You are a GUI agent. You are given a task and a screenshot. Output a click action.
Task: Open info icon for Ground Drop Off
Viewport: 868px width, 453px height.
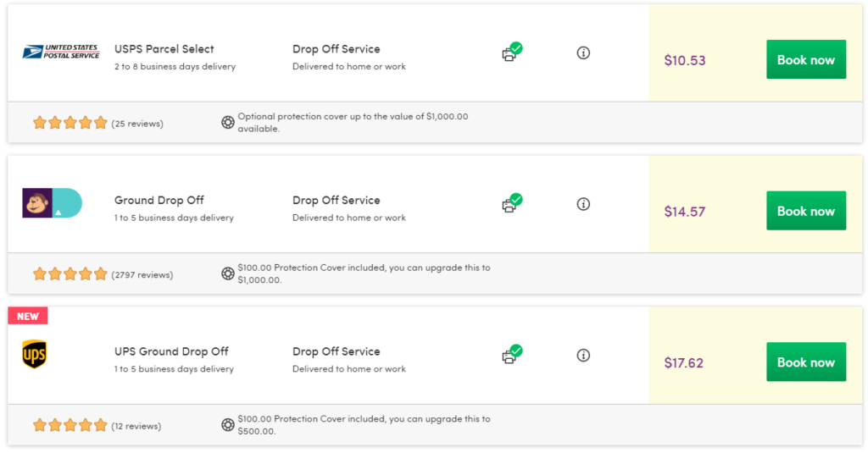[583, 204]
